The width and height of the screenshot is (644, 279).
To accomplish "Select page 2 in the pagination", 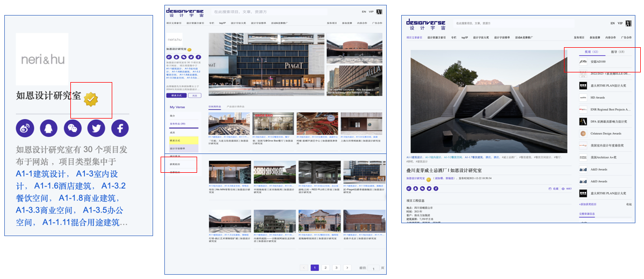I will pyautogui.click(x=325, y=267).
